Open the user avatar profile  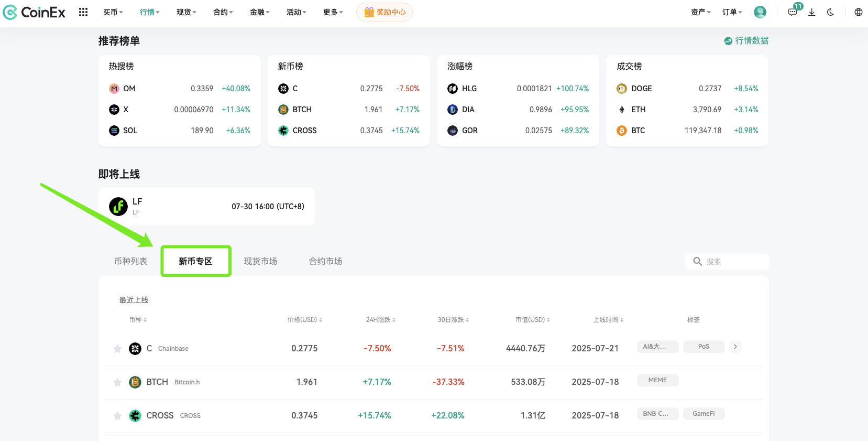(760, 12)
